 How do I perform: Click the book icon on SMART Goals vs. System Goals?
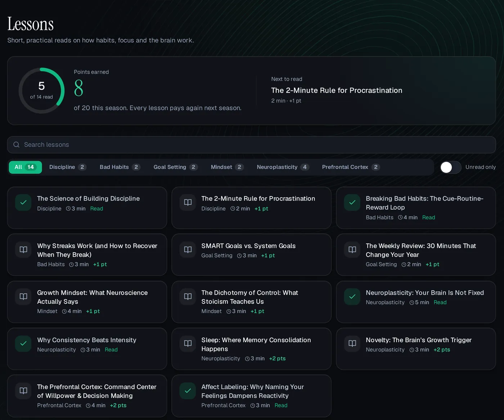tap(188, 249)
